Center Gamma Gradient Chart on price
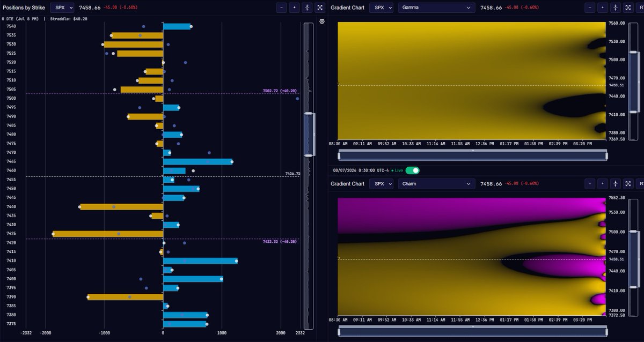Viewport: 644px width, 342px height. 616,8
